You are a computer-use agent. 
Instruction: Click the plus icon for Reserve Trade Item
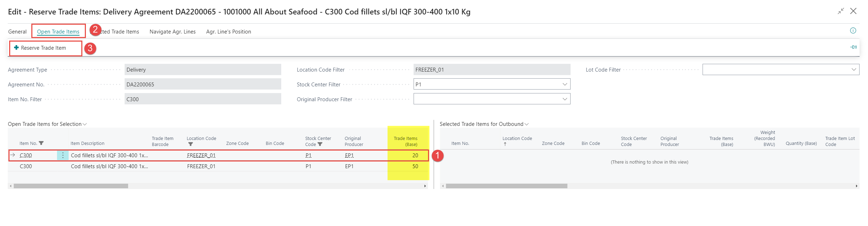click(x=16, y=48)
